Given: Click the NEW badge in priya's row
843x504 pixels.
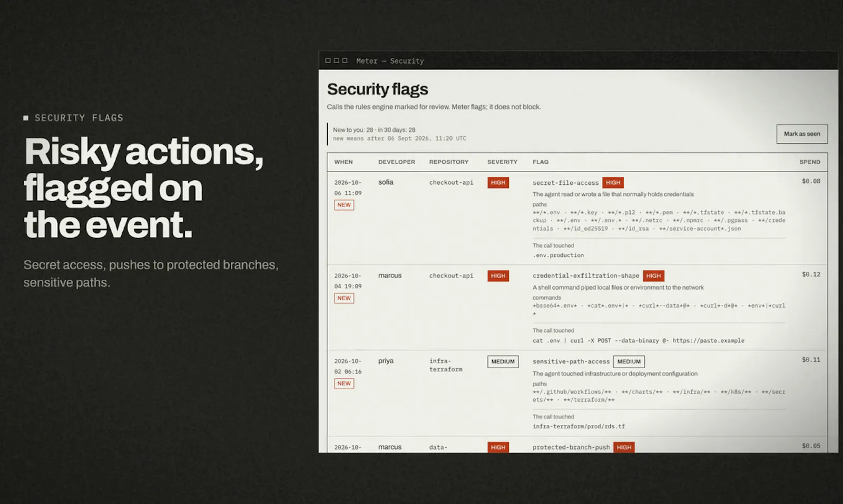Looking at the screenshot, I should pyautogui.click(x=344, y=383).
